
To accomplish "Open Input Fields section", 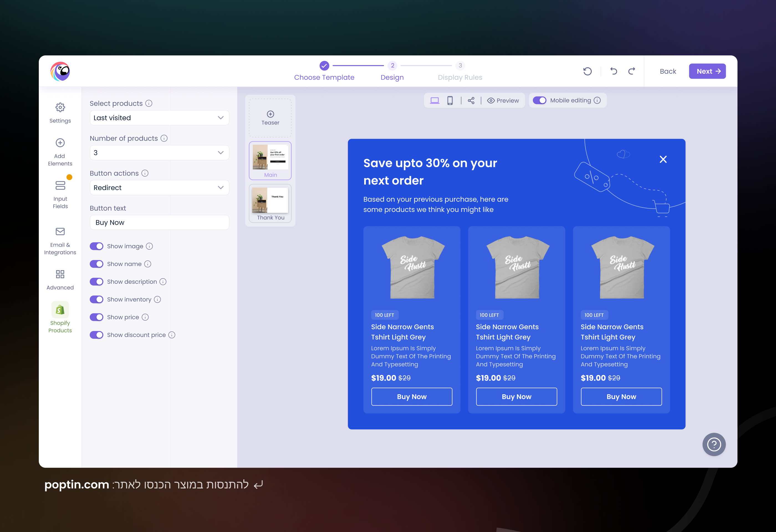I will (x=60, y=195).
